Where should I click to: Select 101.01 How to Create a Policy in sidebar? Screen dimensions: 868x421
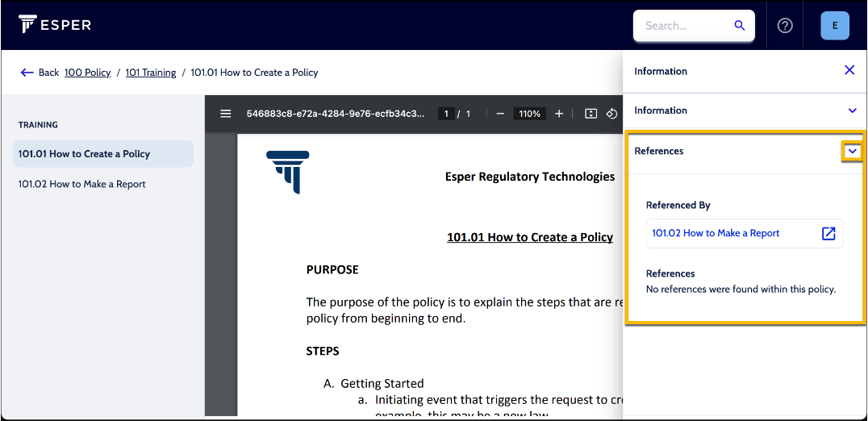103,154
